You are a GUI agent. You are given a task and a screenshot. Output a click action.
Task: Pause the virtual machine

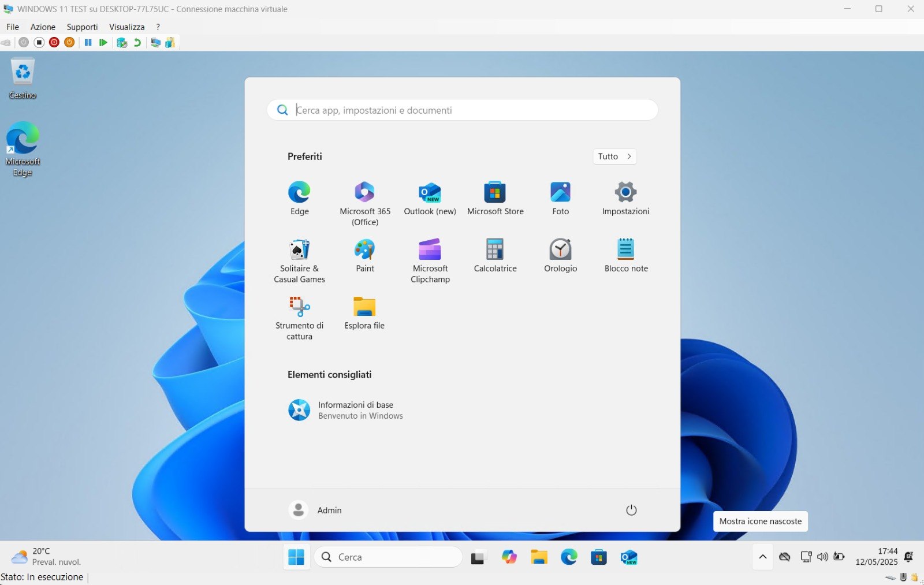pos(88,42)
